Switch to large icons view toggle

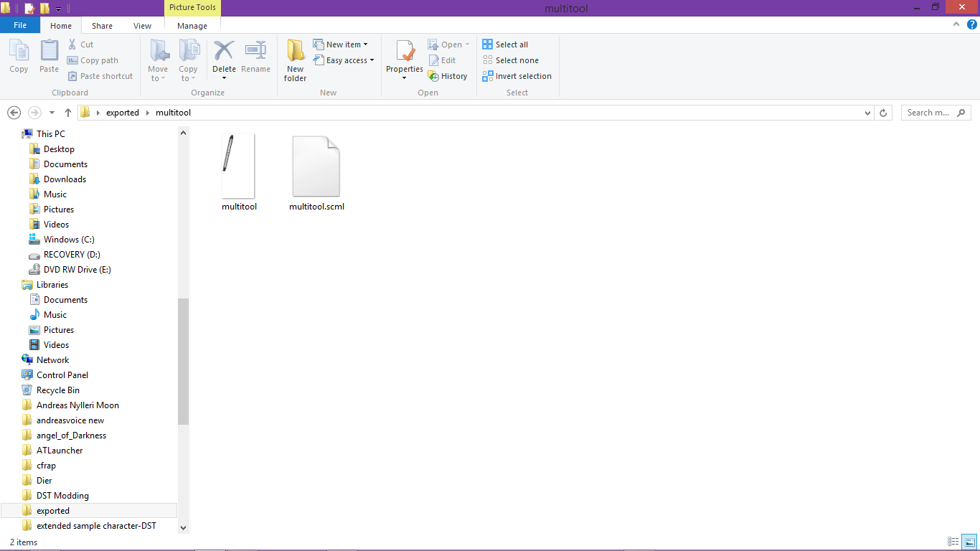point(969,542)
